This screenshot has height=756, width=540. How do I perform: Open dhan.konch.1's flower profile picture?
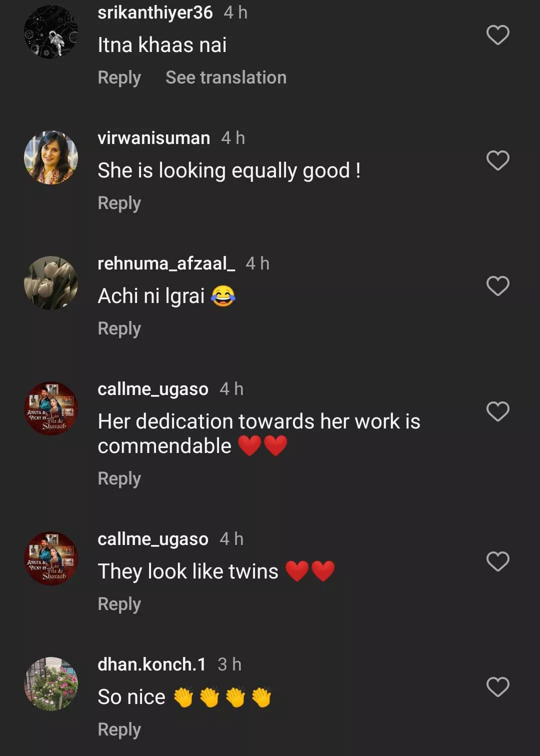coord(51,684)
